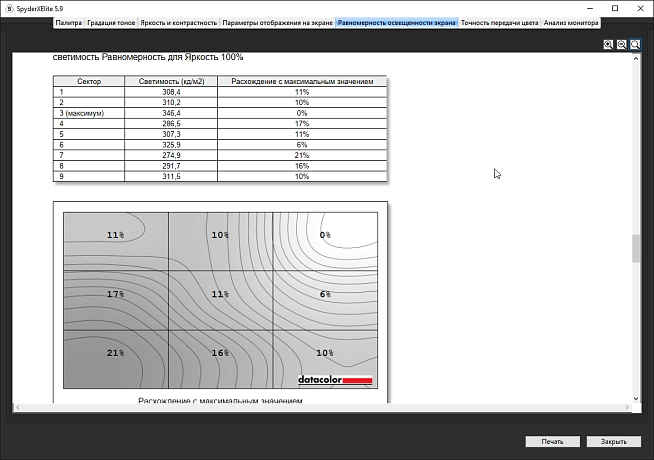
Task: Click the zoom in magnifier icon
Action: (608, 45)
